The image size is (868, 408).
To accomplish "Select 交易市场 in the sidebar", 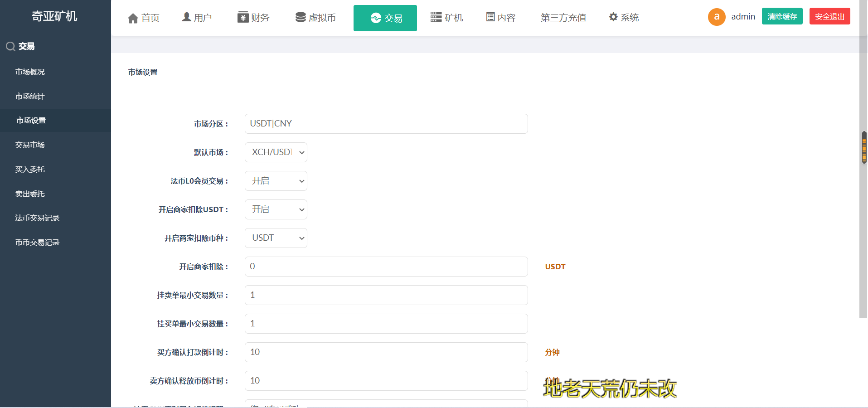I will [30, 145].
